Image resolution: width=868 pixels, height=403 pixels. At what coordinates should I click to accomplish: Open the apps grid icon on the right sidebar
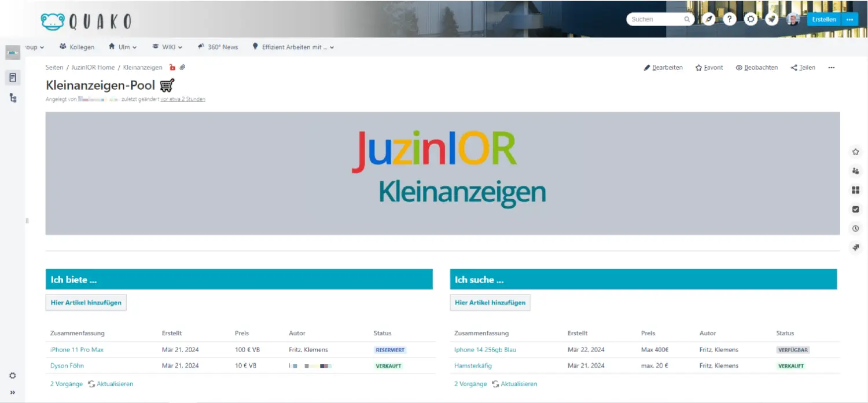point(856,189)
